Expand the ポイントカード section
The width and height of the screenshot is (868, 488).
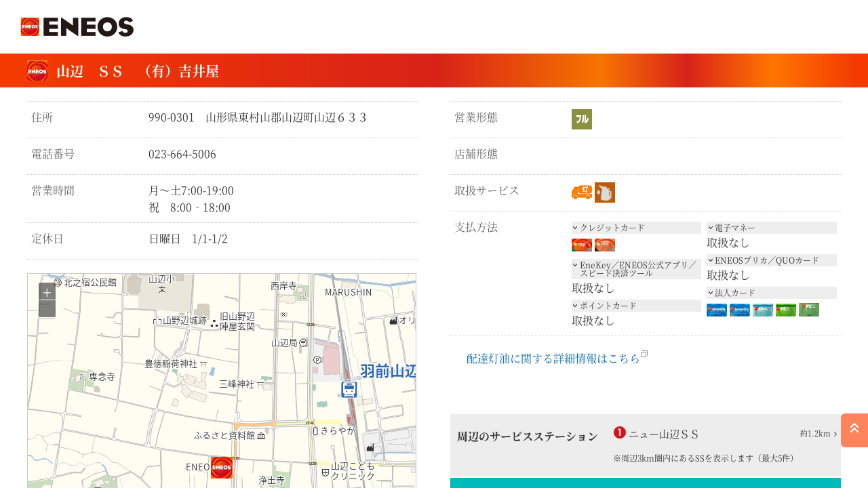[x=636, y=306]
